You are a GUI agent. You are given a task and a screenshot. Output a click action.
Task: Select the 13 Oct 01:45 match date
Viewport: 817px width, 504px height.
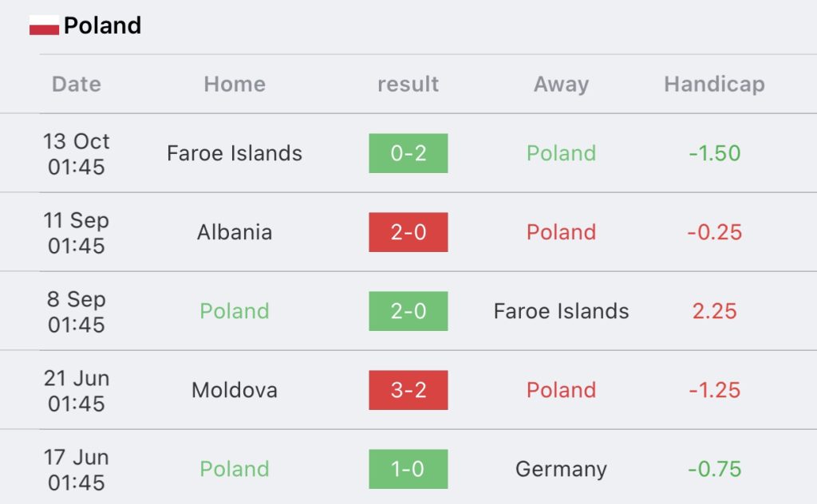[x=77, y=154]
